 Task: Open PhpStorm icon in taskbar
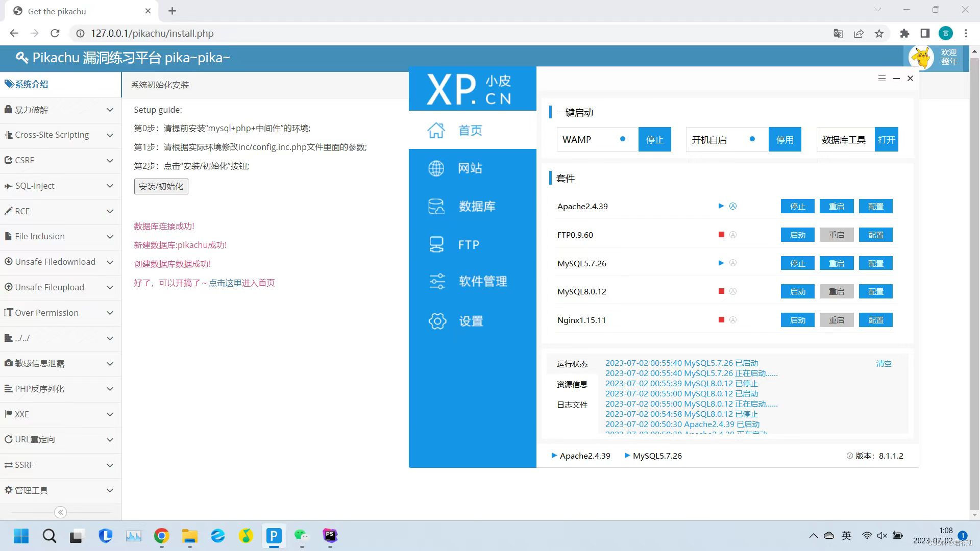pos(330,536)
